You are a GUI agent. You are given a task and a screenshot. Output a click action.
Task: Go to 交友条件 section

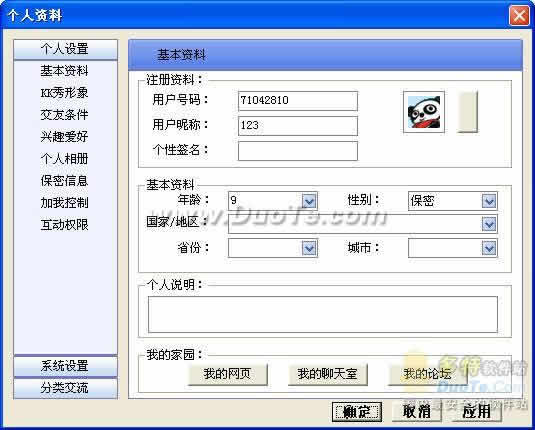tap(64, 115)
